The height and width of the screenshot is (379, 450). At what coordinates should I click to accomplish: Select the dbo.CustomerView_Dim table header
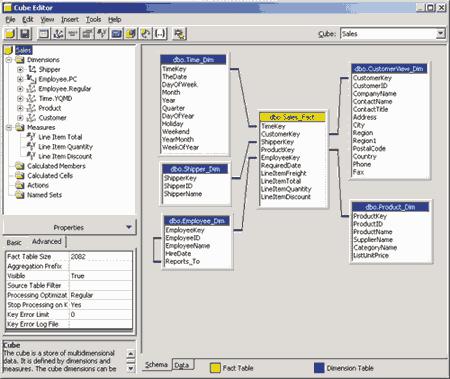click(389, 69)
